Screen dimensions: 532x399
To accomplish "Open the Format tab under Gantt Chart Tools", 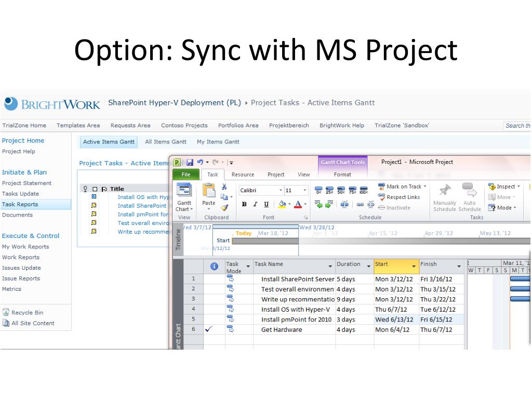I will click(x=342, y=175).
